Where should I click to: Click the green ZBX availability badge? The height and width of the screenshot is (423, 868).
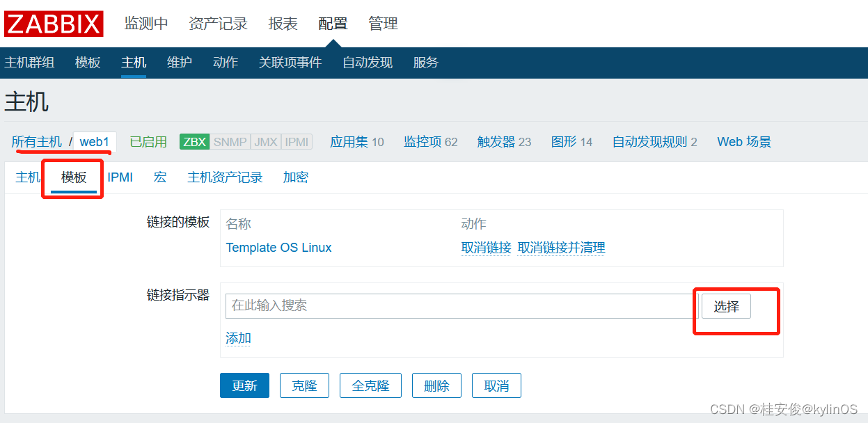(194, 142)
